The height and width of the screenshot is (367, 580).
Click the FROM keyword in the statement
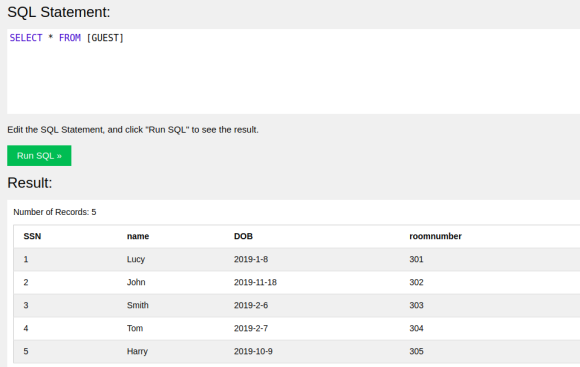70,38
